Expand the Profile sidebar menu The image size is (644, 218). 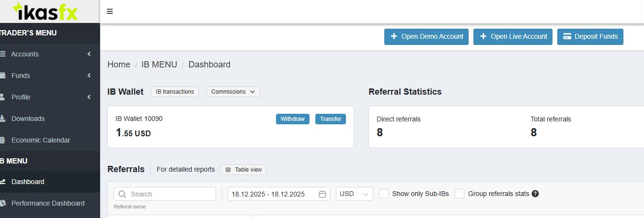click(x=46, y=97)
